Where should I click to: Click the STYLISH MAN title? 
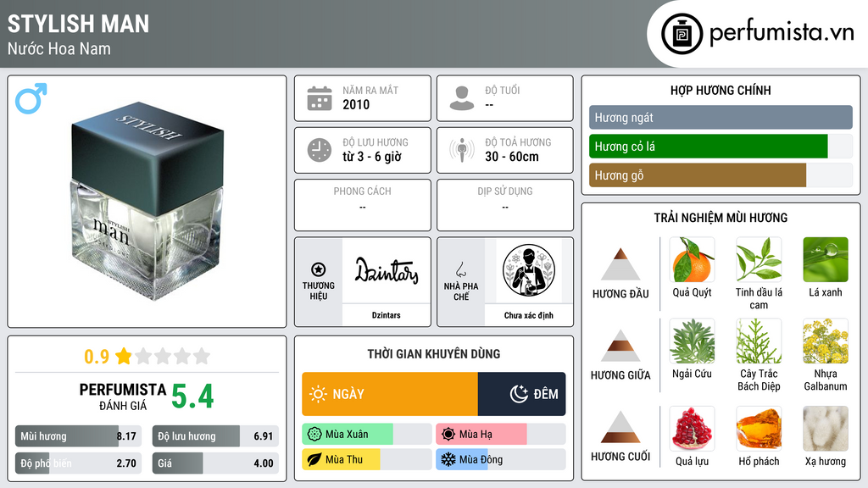coord(78,24)
